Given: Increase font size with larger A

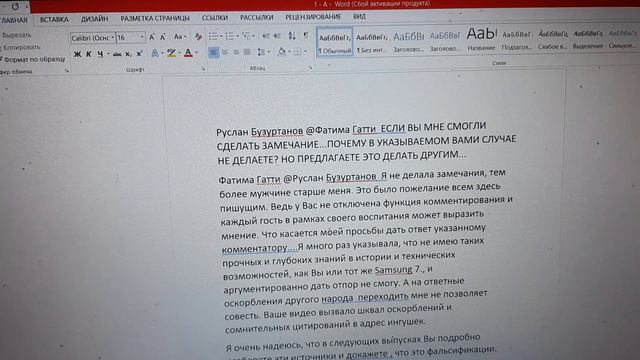Looking at the screenshot, I should click(152, 37).
